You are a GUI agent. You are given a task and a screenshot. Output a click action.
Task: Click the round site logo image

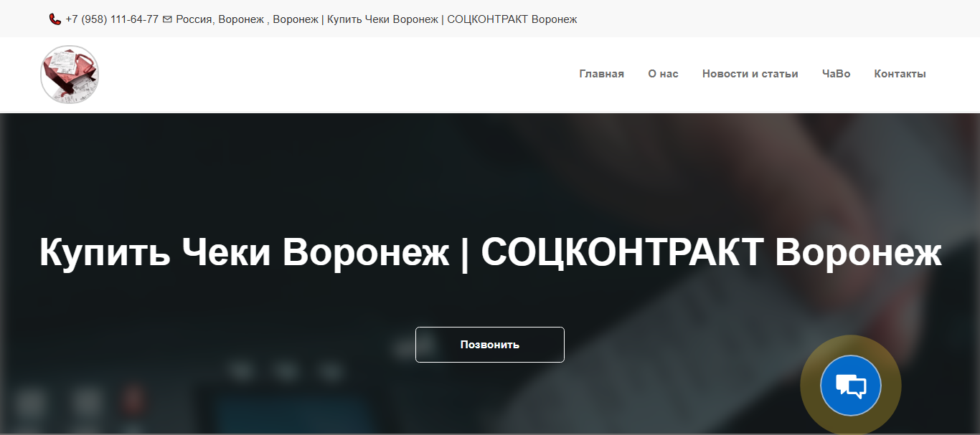(x=70, y=75)
